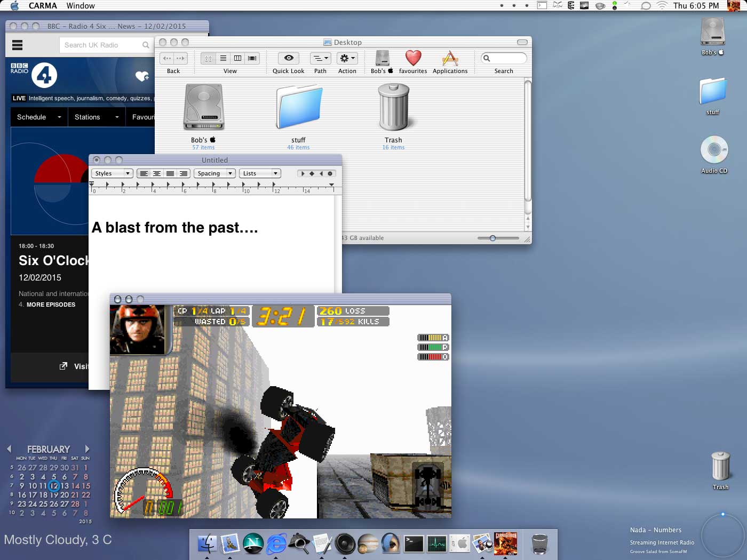Open Terminal from the Dock
The height and width of the screenshot is (560, 747).
coord(414,543)
